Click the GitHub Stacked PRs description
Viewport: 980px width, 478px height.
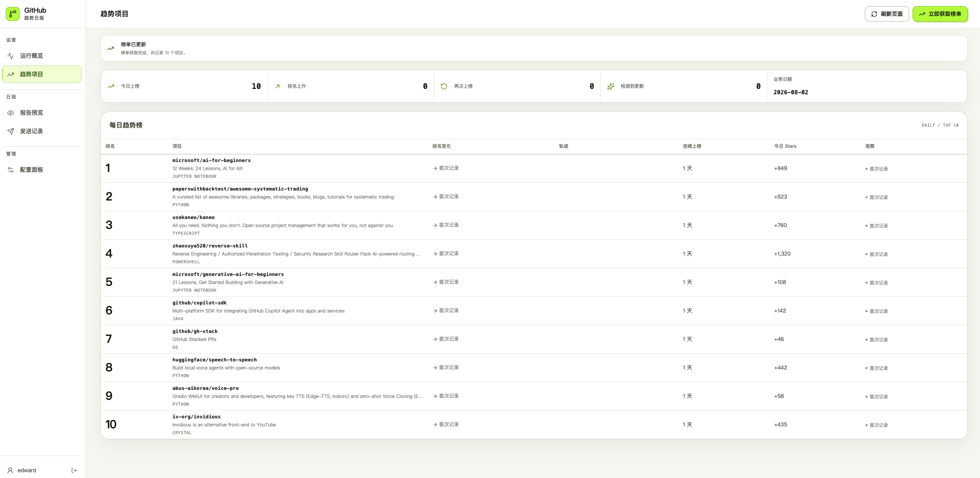[x=194, y=339]
